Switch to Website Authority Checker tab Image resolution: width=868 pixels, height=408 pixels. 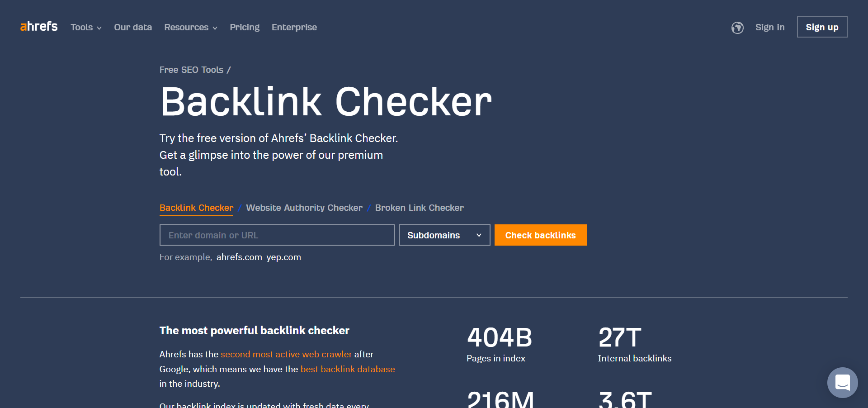pos(304,208)
